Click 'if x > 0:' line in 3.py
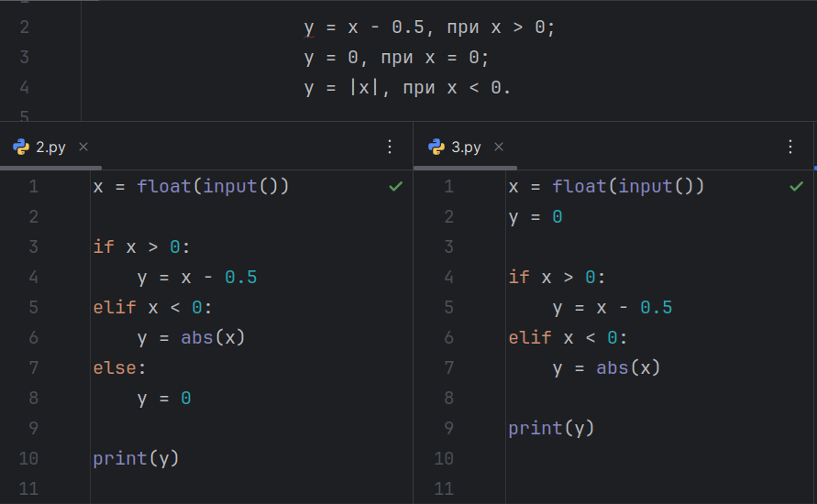Screen dimensions: 817x504 557,278
